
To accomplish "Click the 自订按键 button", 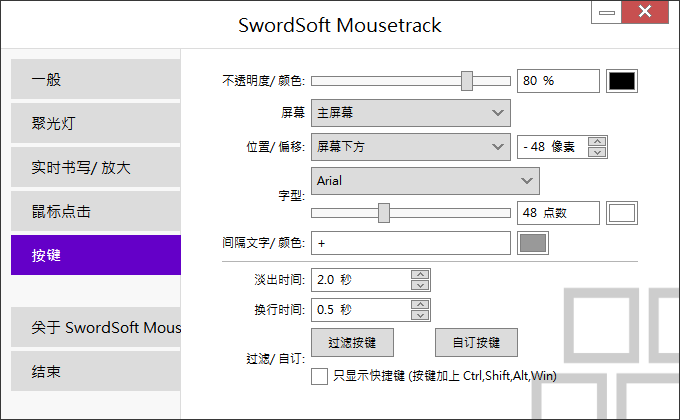I will point(476,342).
